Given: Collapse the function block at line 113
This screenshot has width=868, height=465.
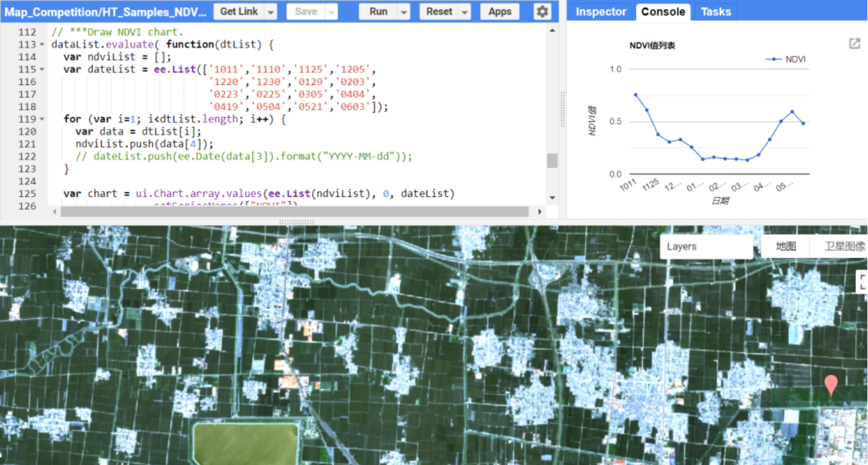Looking at the screenshot, I should (x=42, y=45).
